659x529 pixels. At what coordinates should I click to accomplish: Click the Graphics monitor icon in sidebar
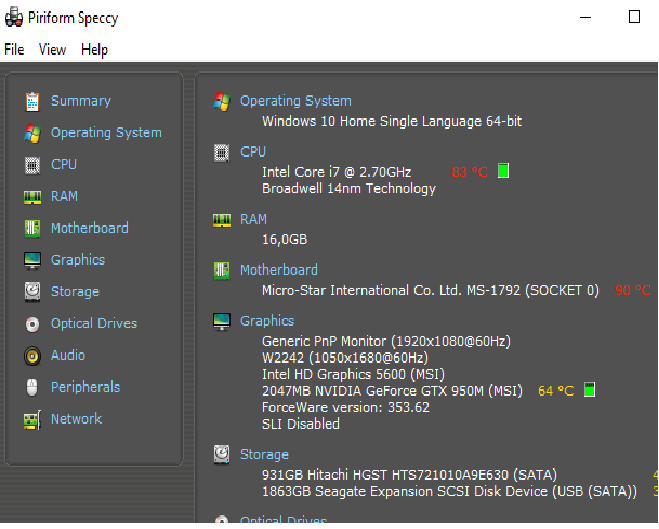32,261
